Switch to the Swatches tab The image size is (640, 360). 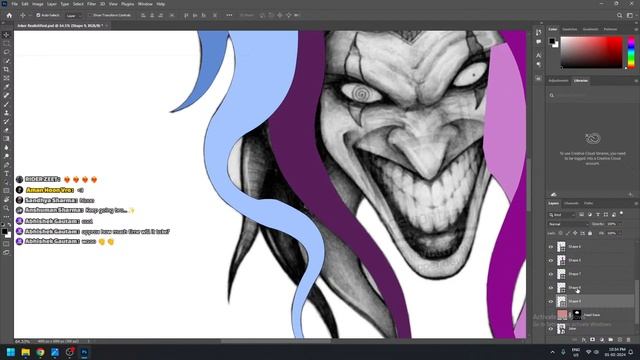coord(570,29)
